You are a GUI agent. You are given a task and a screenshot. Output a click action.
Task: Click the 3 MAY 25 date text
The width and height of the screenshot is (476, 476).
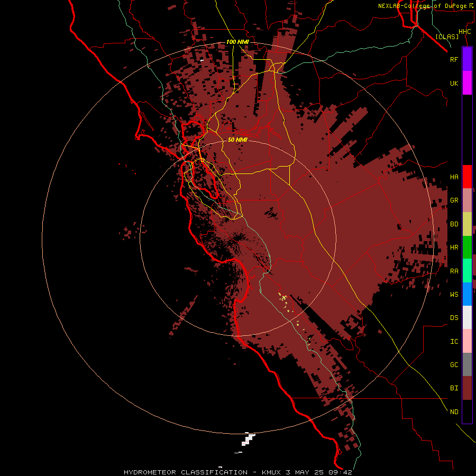[305, 472]
